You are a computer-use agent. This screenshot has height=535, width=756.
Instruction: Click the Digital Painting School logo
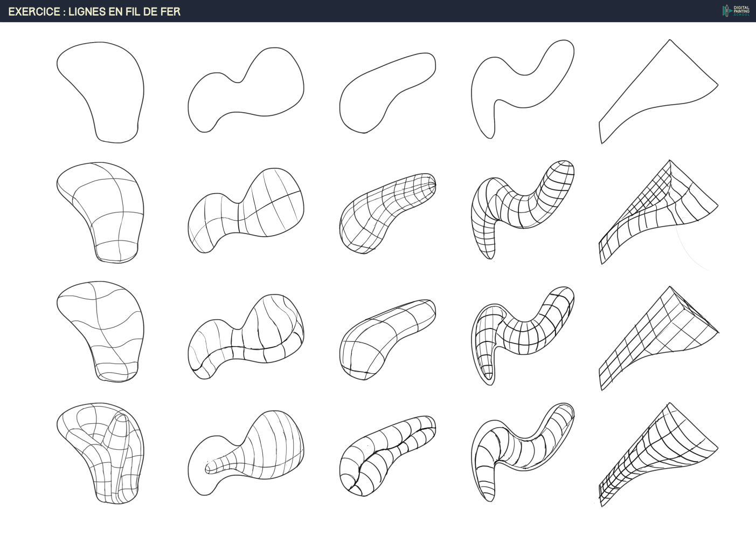tap(736, 11)
